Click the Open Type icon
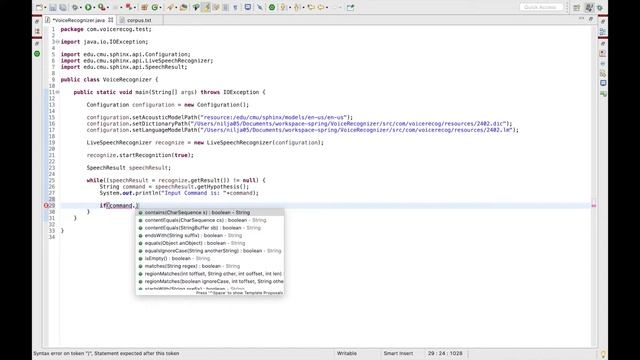640x360 pixels. coord(170,7)
